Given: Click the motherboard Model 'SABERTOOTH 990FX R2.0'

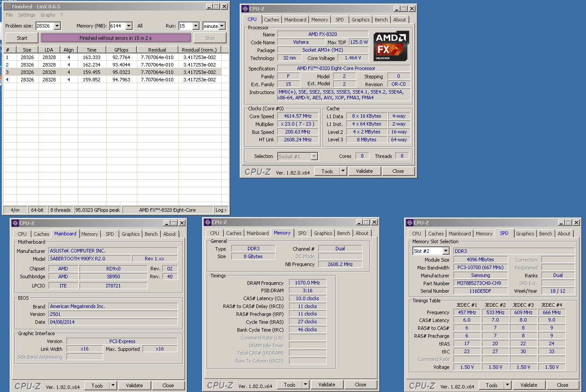Looking at the screenshot, I should tap(89, 259).
